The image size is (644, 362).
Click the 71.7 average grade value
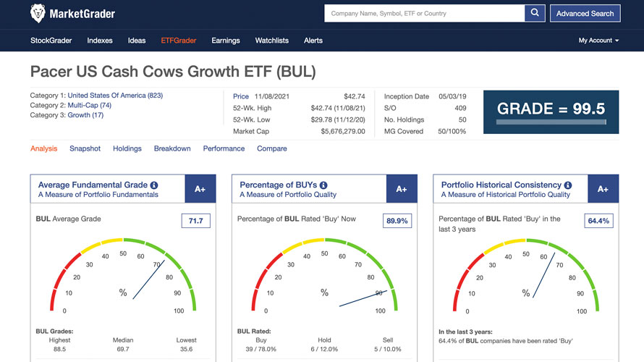click(x=196, y=221)
